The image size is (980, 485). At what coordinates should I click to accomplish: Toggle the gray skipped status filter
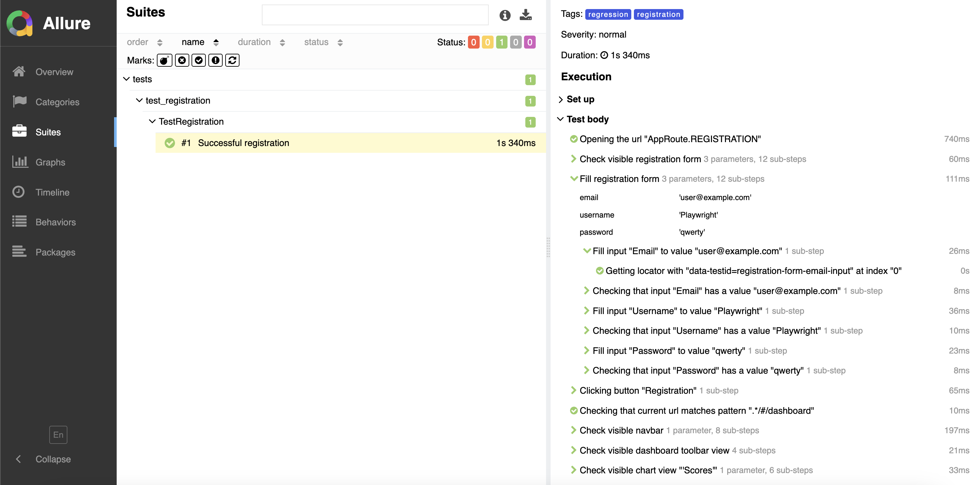(516, 42)
